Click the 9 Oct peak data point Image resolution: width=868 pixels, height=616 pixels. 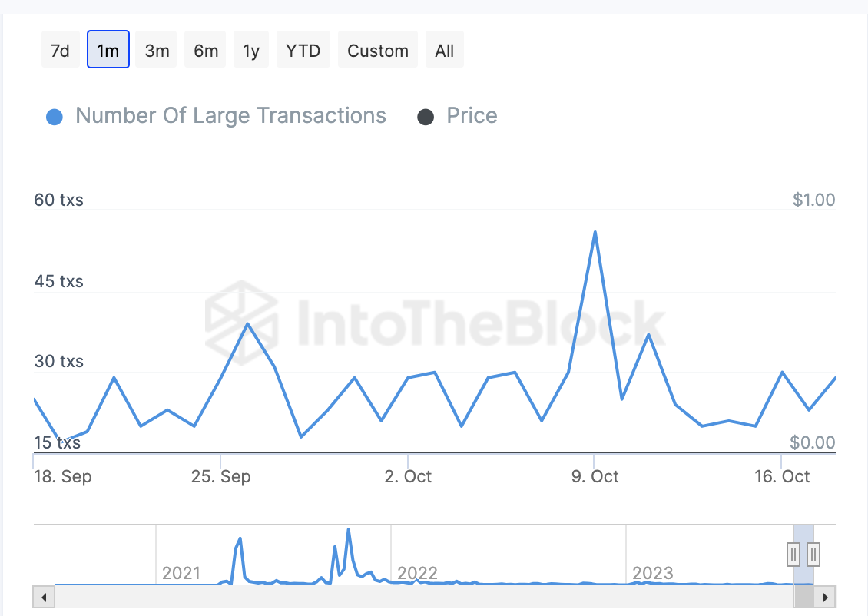click(x=595, y=232)
